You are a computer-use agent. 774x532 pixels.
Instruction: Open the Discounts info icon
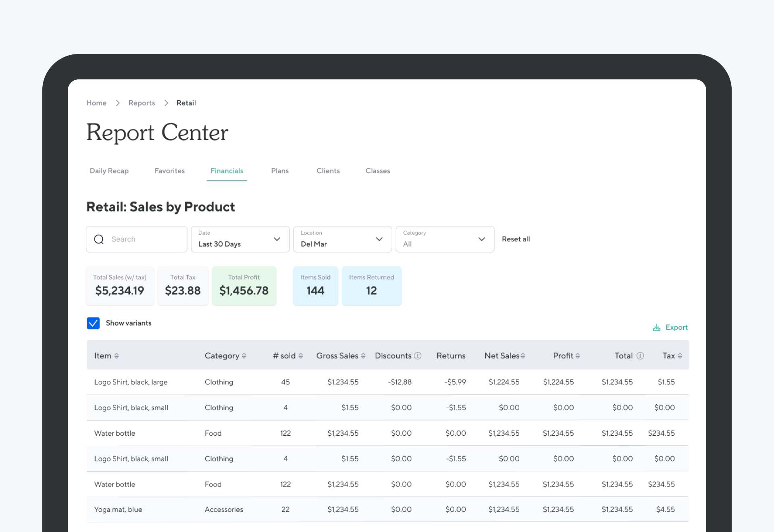click(418, 356)
